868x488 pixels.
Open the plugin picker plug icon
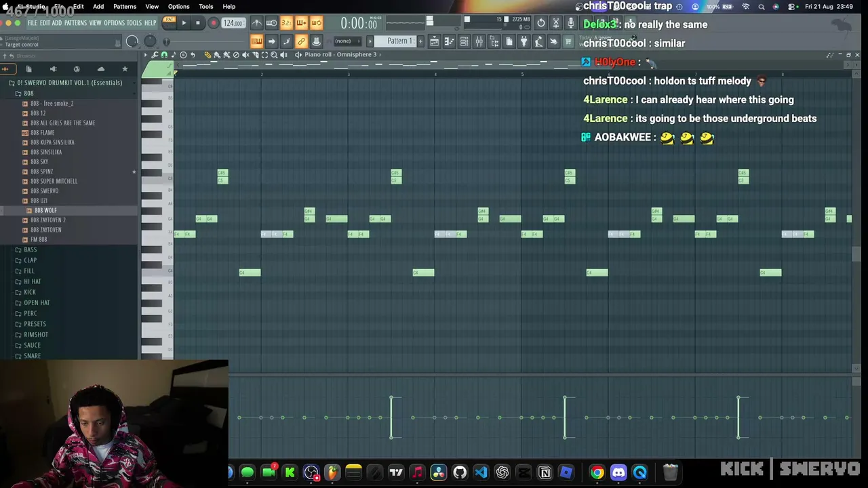tap(524, 41)
